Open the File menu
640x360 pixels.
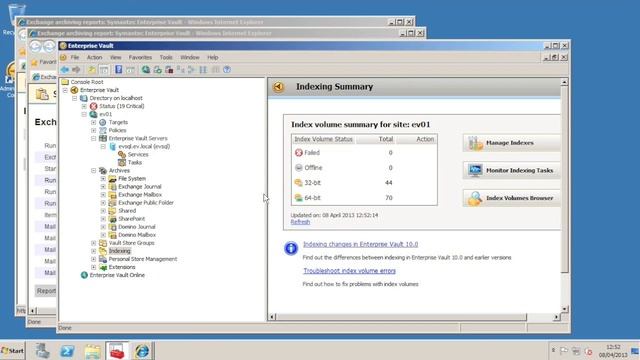(75, 58)
